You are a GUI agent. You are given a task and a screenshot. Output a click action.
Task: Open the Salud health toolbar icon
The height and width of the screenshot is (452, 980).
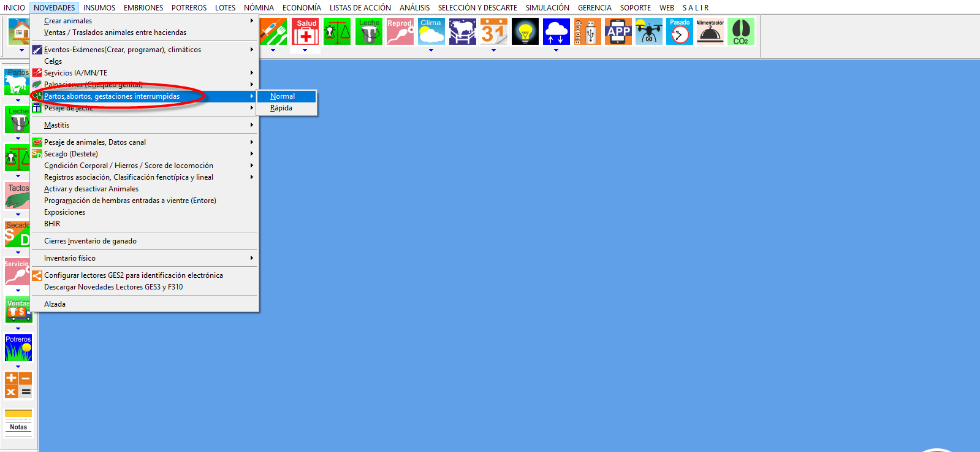click(305, 31)
